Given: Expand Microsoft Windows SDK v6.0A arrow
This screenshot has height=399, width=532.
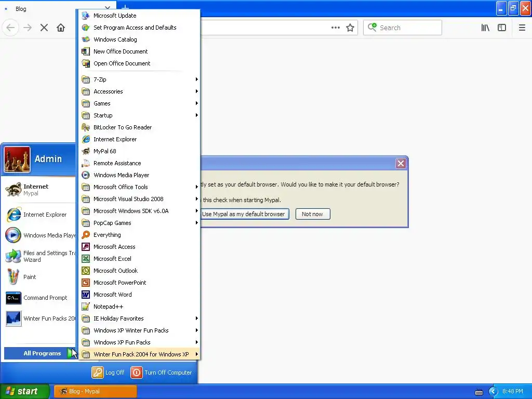Looking at the screenshot, I should 196,211.
